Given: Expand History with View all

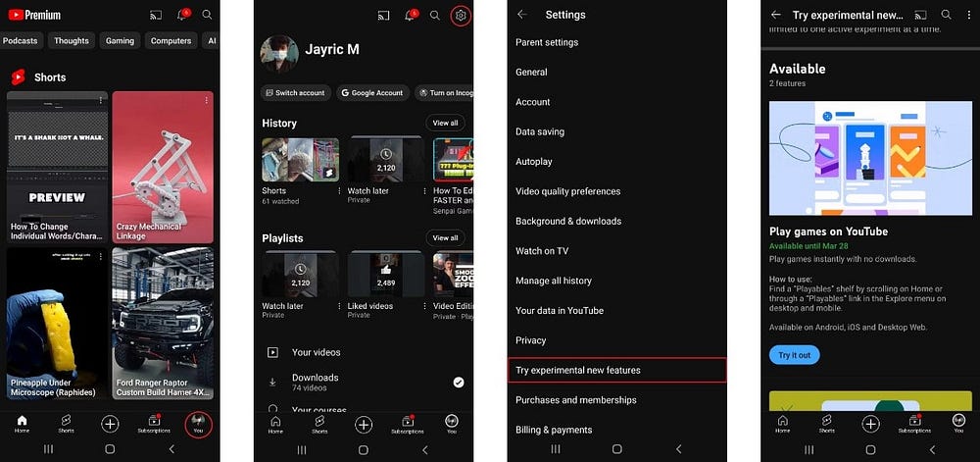Looking at the screenshot, I should click(x=445, y=123).
